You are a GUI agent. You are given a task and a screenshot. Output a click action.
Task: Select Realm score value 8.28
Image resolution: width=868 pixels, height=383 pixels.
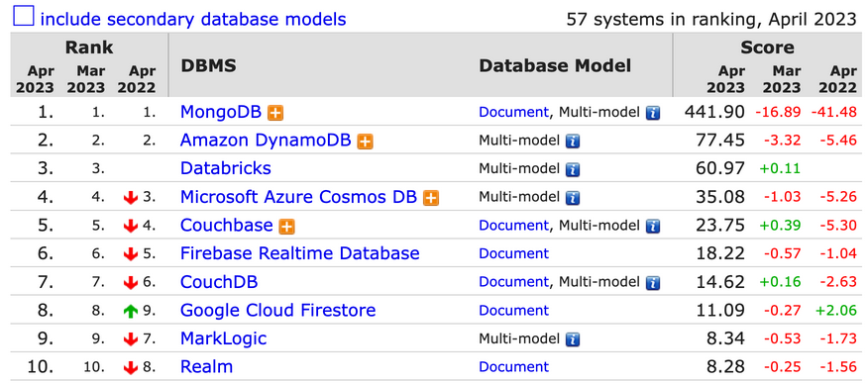(x=725, y=366)
